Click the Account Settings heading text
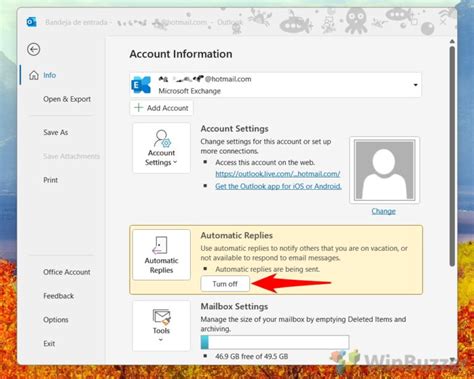The image size is (474, 379). [235, 129]
